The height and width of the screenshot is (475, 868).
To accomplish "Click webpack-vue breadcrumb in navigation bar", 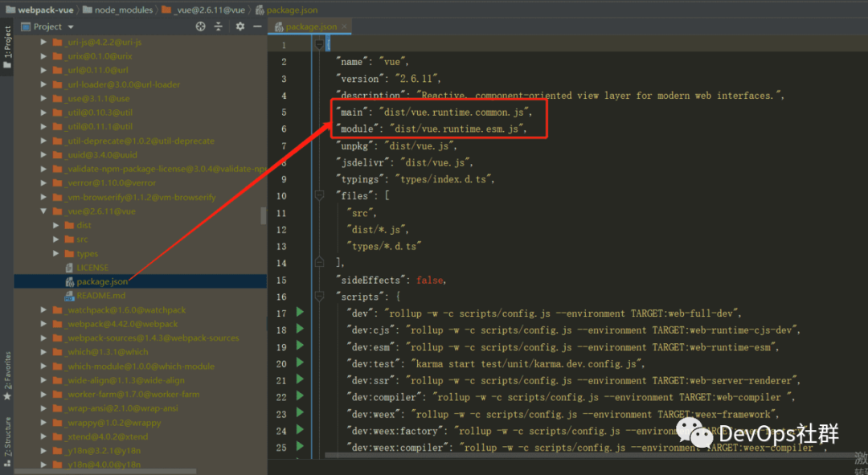I will click(x=39, y=10).
